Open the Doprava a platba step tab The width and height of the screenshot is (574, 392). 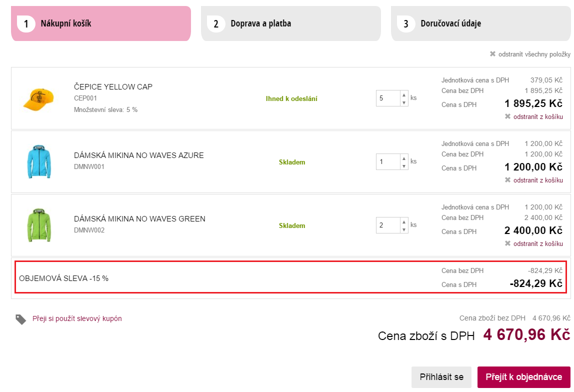291,23
